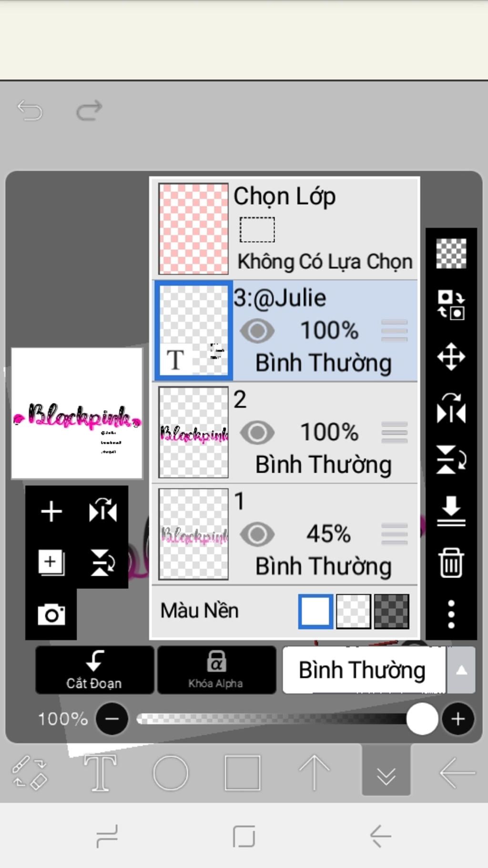Choose the dark checkered Màu Nền swatch
488x868 pixels.
click(x=391, y=611)
